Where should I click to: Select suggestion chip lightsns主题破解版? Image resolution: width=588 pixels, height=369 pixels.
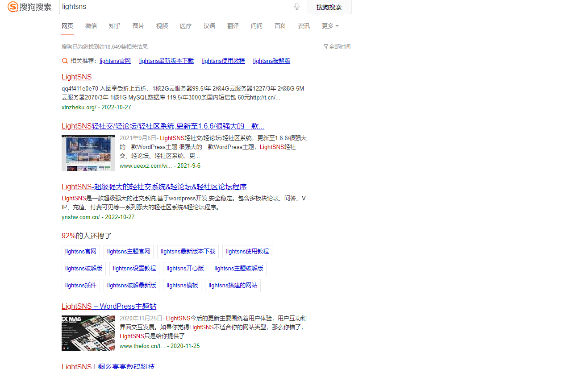pos(238,269)
